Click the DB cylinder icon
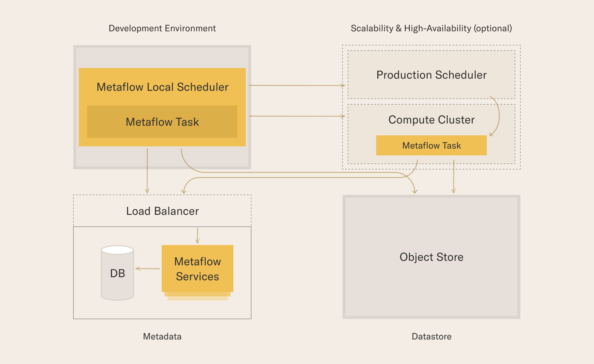This screenshot has width=594, height=364. 117,273
